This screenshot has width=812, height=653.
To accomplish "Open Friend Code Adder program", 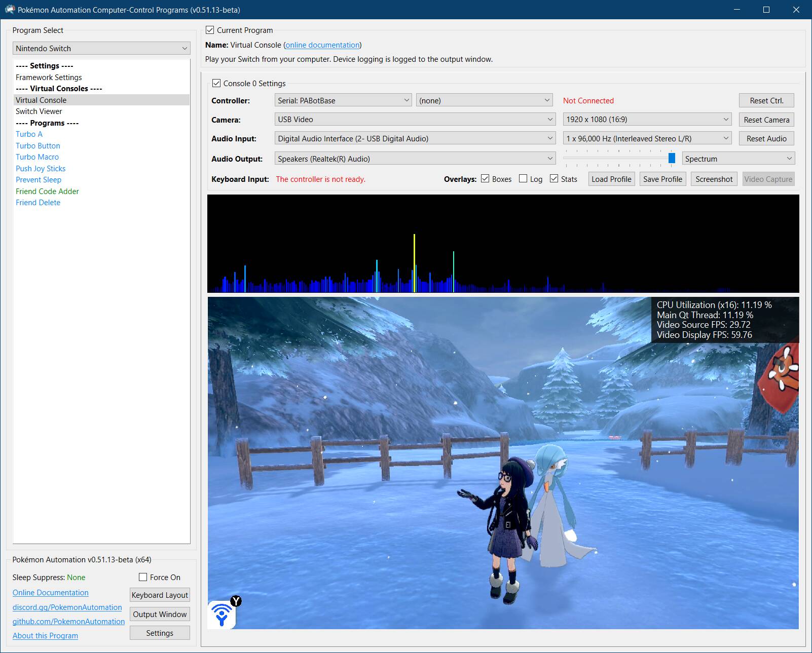I will pyautogui.click(x=47, y=191).
